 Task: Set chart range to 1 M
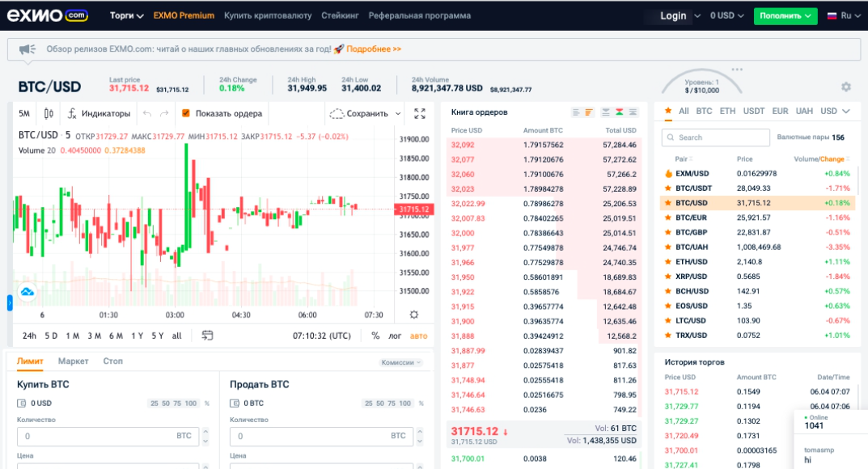point(73,336)
